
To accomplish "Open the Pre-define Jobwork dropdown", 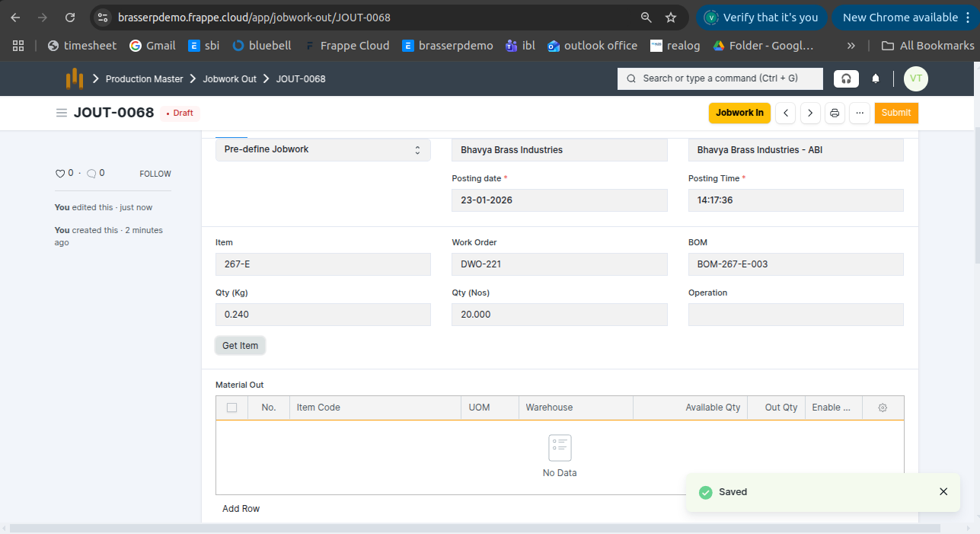I will [323, 149].
